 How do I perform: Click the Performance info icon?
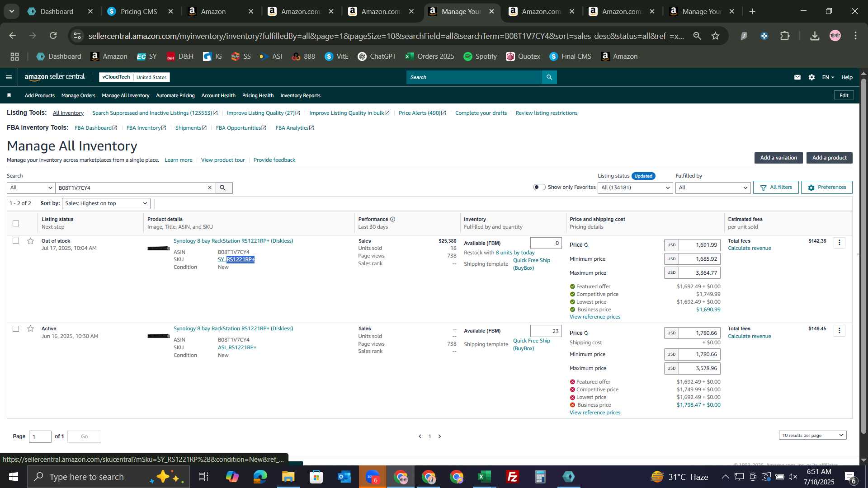coord(393,219)
